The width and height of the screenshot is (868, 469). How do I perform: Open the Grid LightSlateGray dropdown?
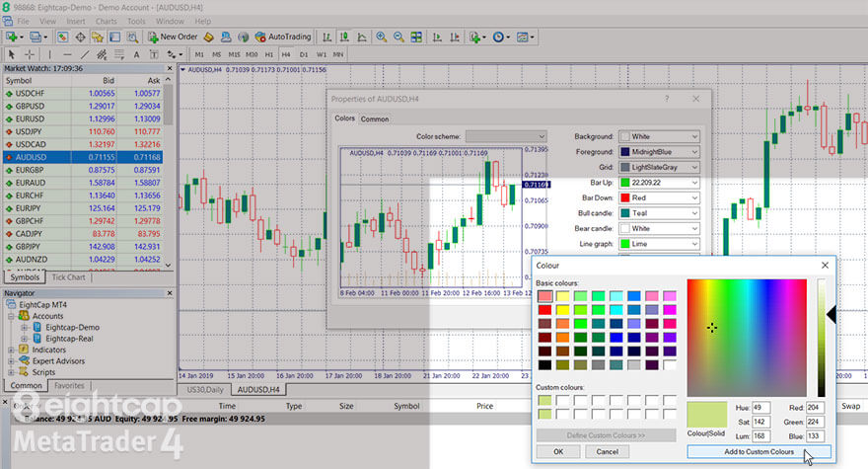(659, 167)
